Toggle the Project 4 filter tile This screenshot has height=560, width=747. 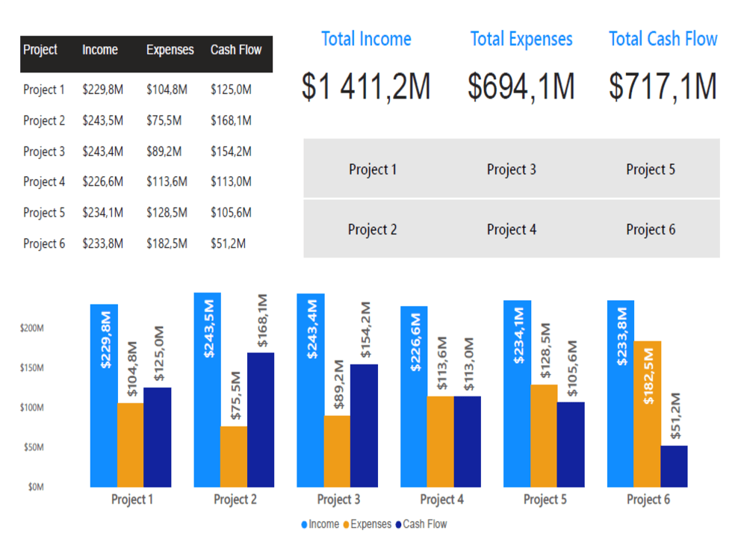pos(511,229)
